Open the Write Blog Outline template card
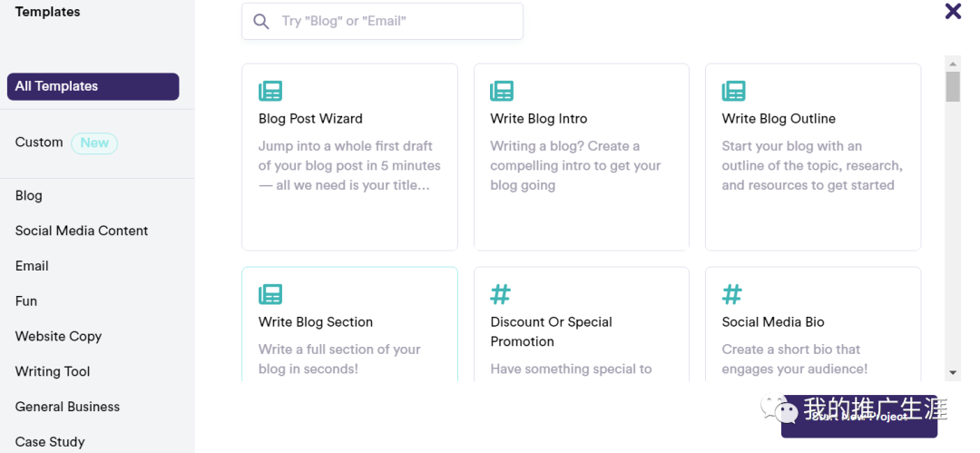Screen dimensions: 980x453 point(813,157)
